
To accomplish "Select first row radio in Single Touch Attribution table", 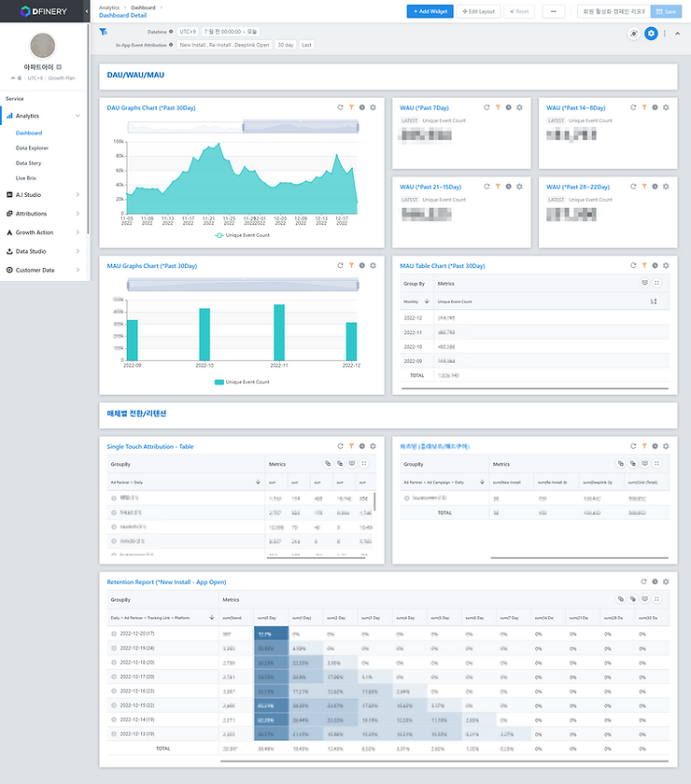I will point(114,498).
